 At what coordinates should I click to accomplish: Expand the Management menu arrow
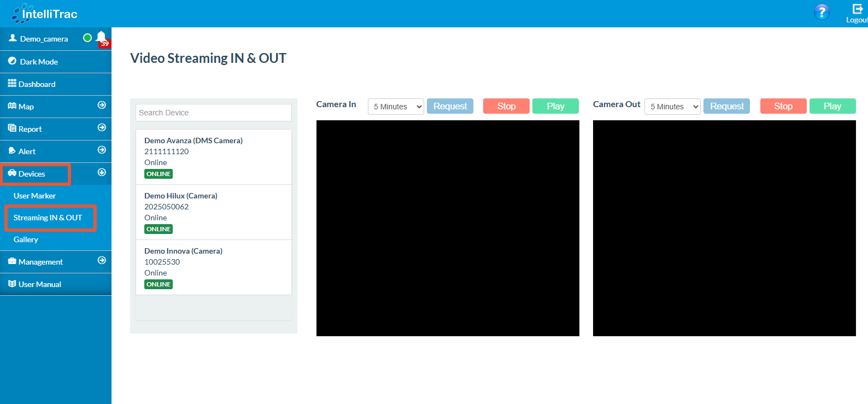click(x=102, y=260)
